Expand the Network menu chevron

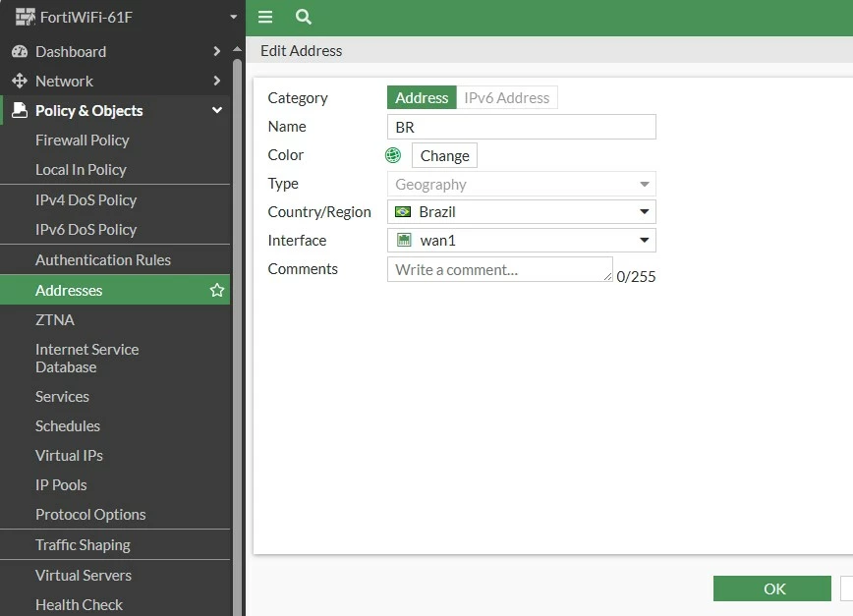tap(216, 81)
